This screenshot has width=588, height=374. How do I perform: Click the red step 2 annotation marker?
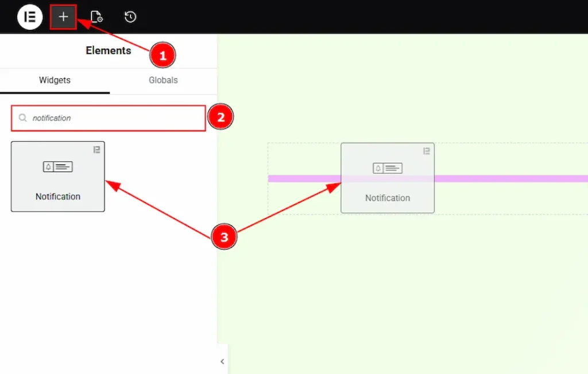click(220, 118)
